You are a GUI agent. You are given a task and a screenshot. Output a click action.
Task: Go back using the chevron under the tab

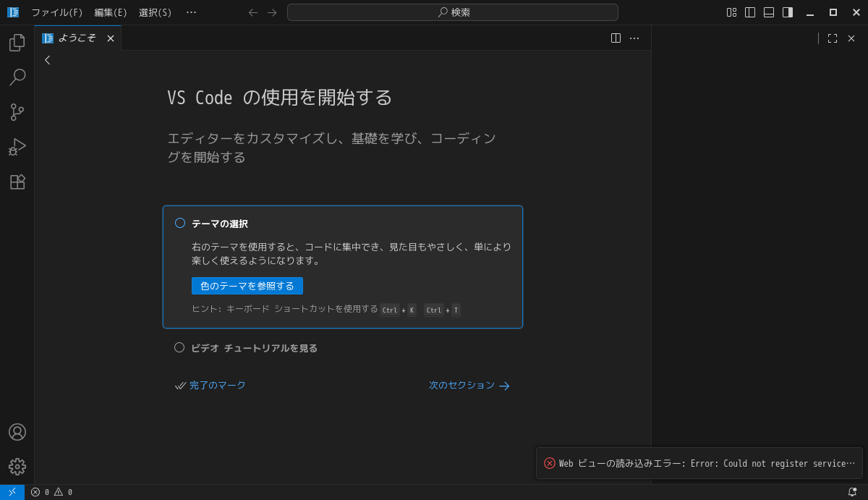coord(48,60)
